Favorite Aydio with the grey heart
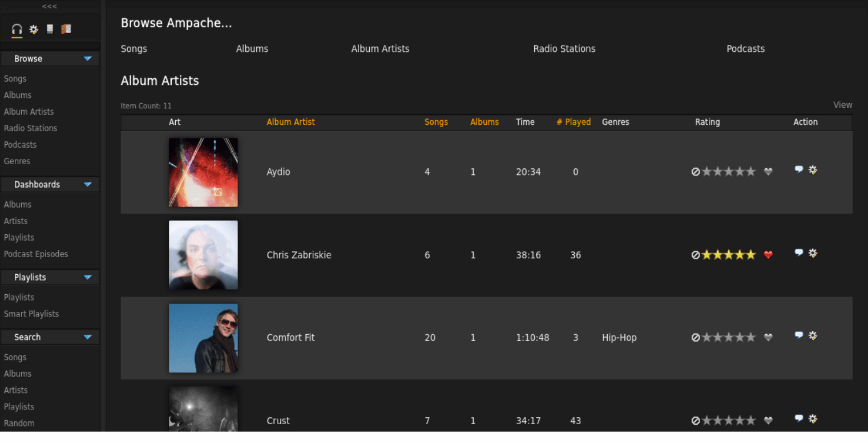The image size is (868, 443). tap(768, 172)
